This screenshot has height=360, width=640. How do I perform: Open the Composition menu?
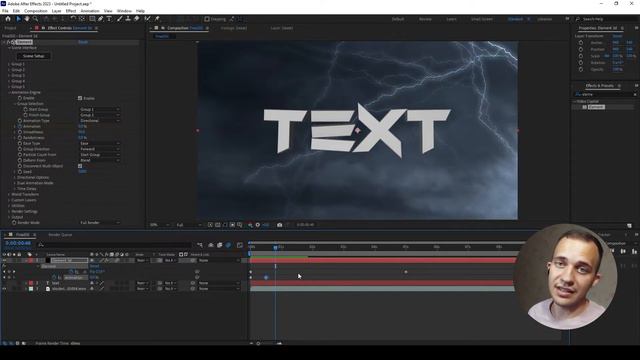(36, 11)
